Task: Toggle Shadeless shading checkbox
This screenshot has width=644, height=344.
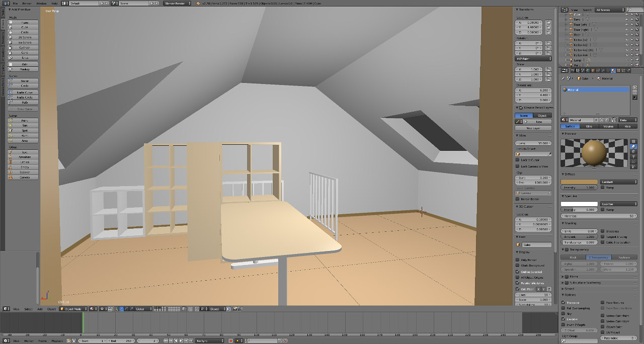Action: click(603, 231)
